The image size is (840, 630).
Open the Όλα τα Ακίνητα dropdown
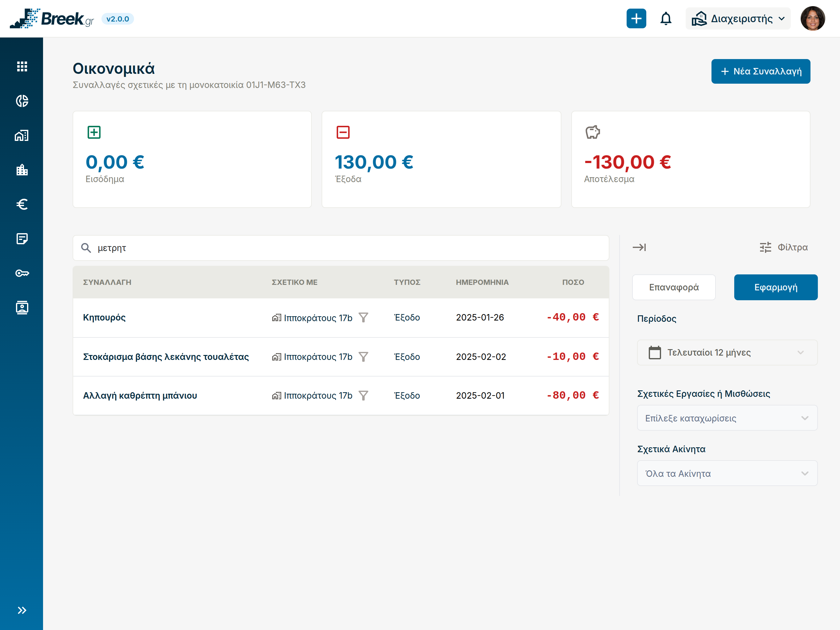pyautogui.click(x=727, y=473)
